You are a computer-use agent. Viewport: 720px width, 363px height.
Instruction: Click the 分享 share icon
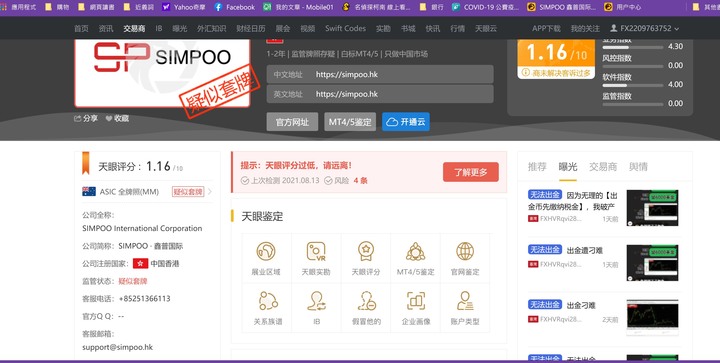click(x=77, y=118)
